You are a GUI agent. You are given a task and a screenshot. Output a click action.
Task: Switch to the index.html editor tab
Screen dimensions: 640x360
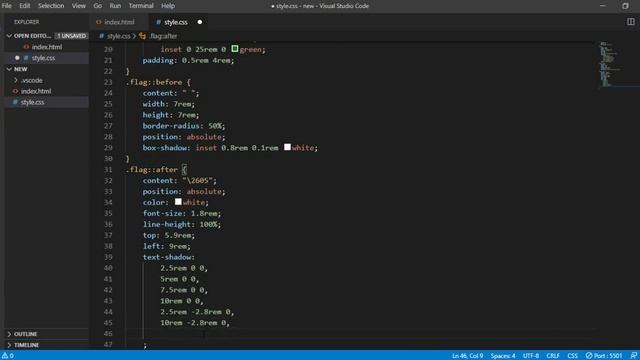[x=119, y=22]
